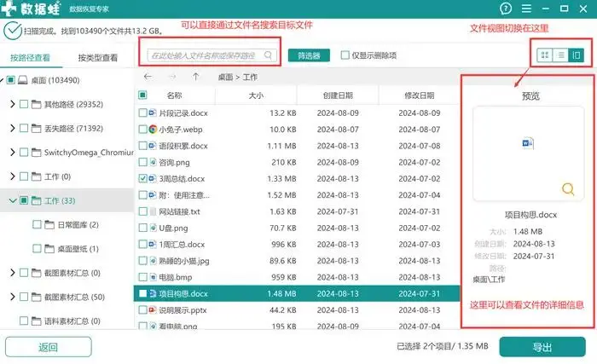Screen dimensions: 597x364
Task: Click the 筛选器 filter button
Action: tap(309, 55)
